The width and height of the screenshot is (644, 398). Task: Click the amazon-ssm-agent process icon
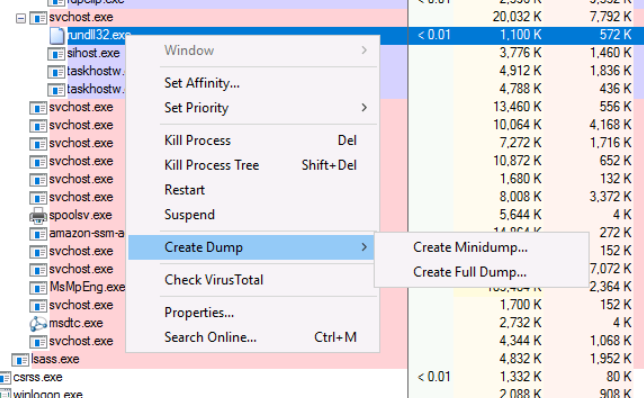coord(38,233)
